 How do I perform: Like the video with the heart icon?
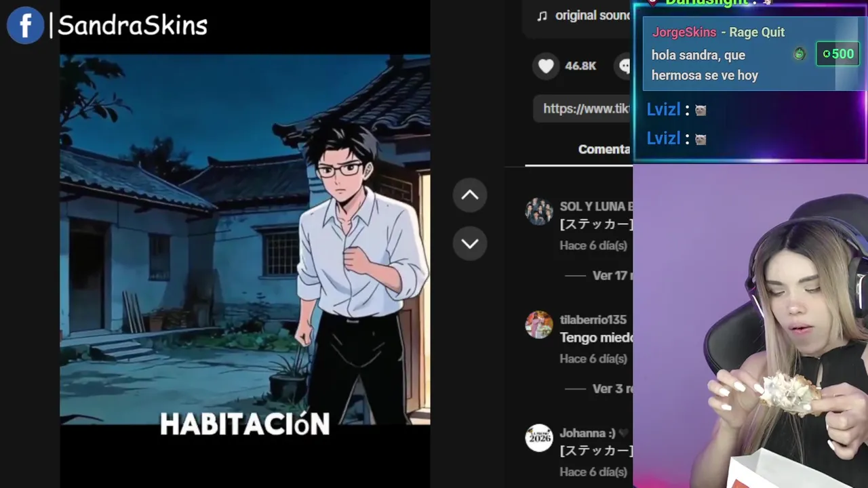coord(546,66)
